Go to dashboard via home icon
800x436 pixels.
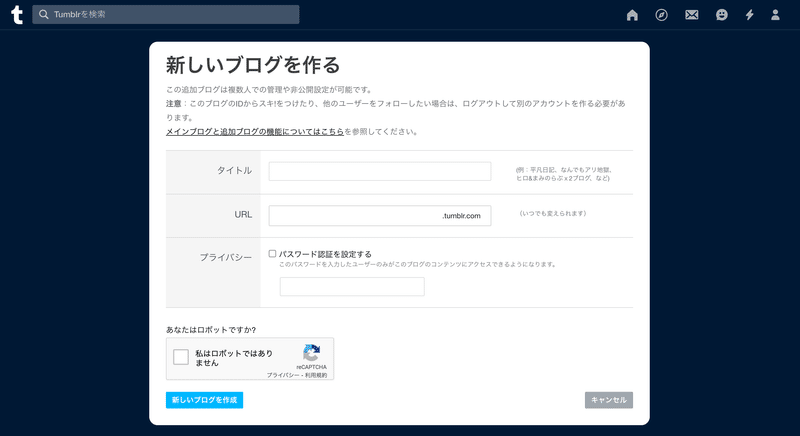pos(632,15)
